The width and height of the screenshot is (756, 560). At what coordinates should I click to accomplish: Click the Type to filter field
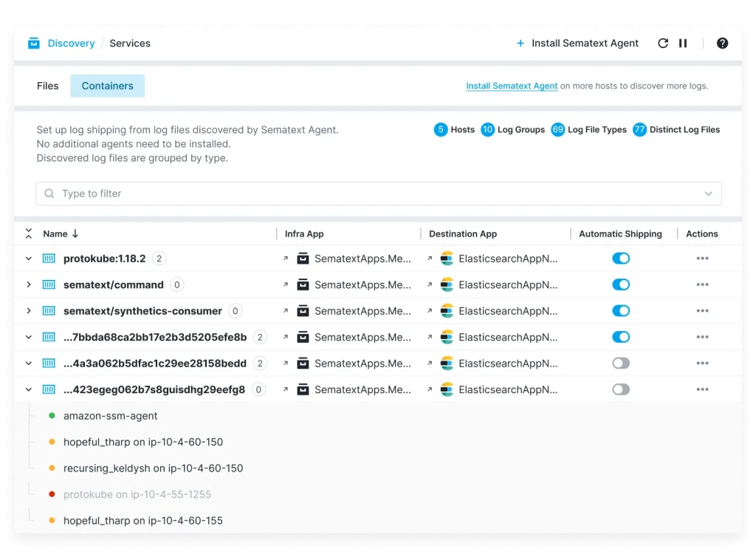coord(369,194)
